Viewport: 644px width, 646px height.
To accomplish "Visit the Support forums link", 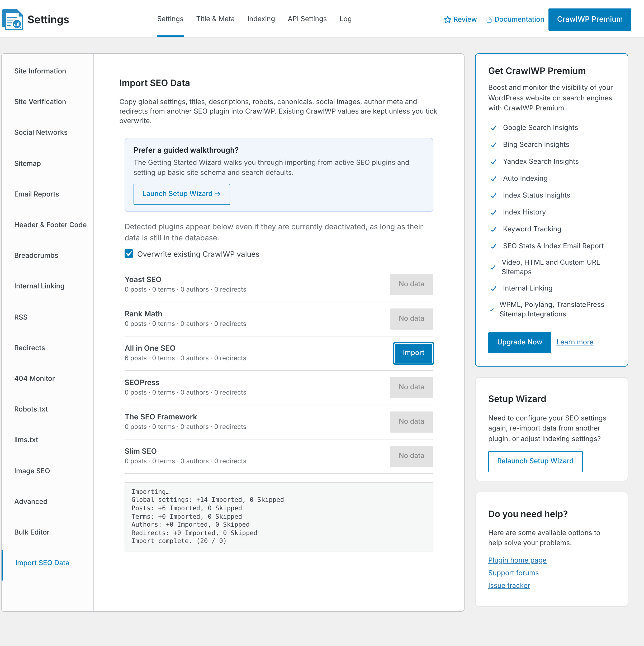I will (513, 573).
